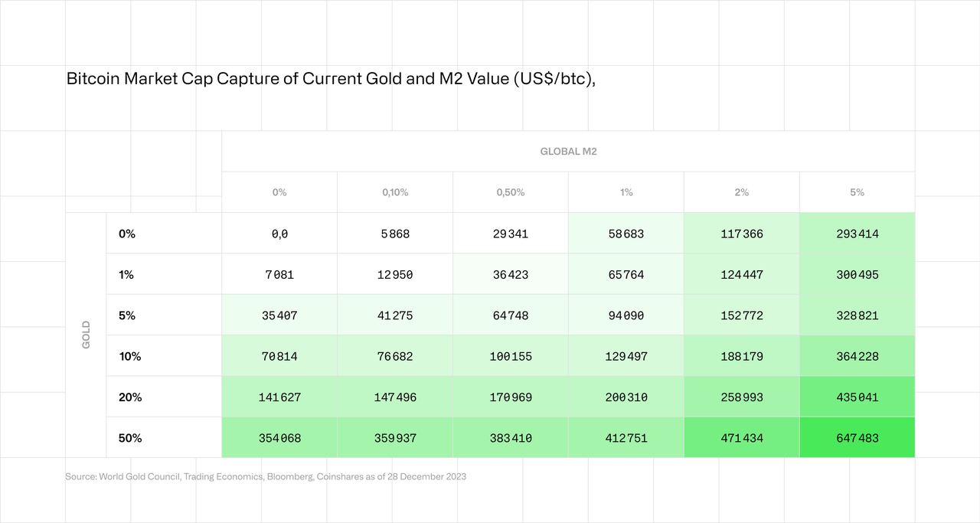The height and width of the screenshot is (523, 980).
Task: Select the cell reading 36 423
Action: click(511, 274)
